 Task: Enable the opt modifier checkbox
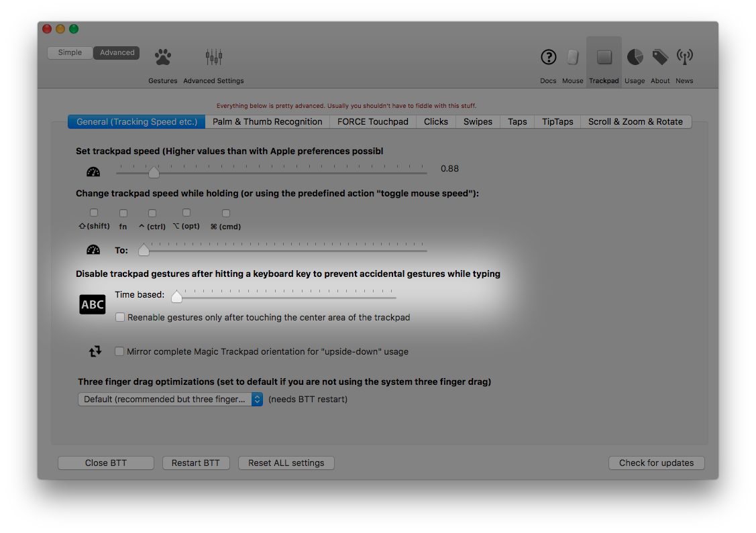(186, 213)
